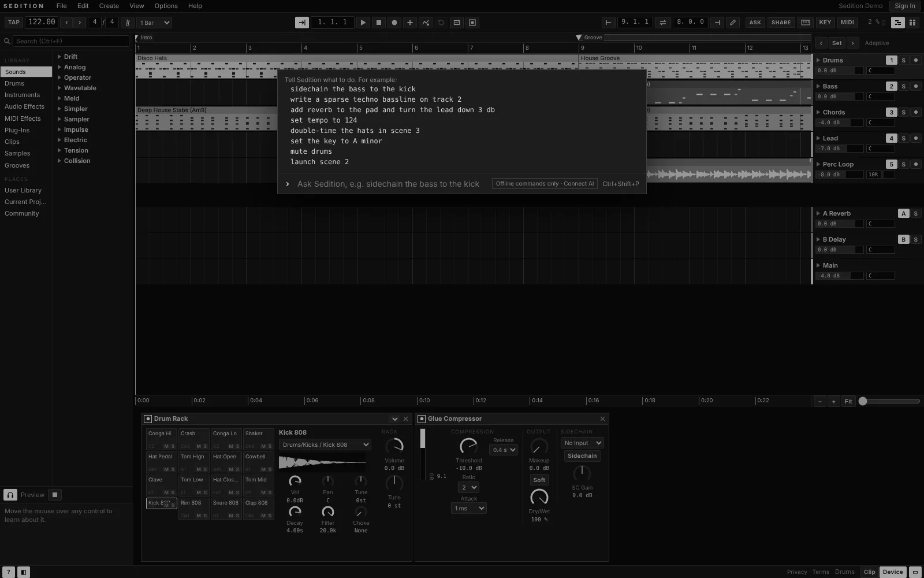Viewport: 924px width, 578px height.
Task: Click the follow playback arrow icon
Action: pos(301,23)
